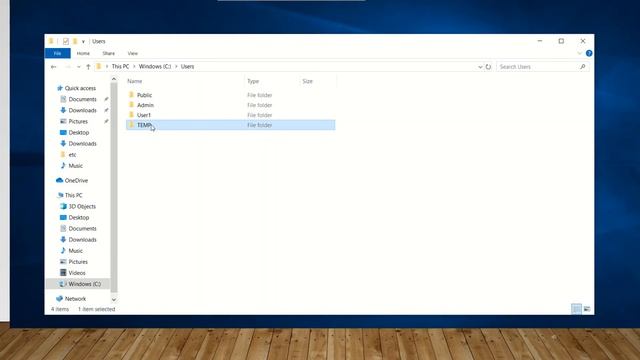Click the Properties quick access toolbar icon
The width and height of the screenshot is (640, 360).
pyautogui.click(x=66, y=41)
